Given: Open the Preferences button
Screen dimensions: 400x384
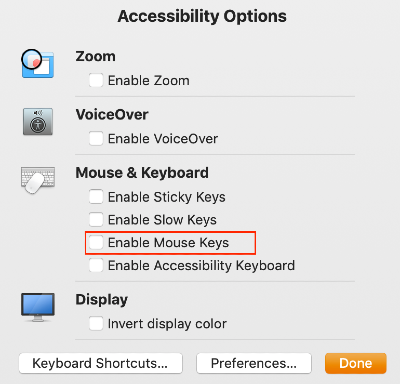Looking at the screenshot, I should coord(254,363).
